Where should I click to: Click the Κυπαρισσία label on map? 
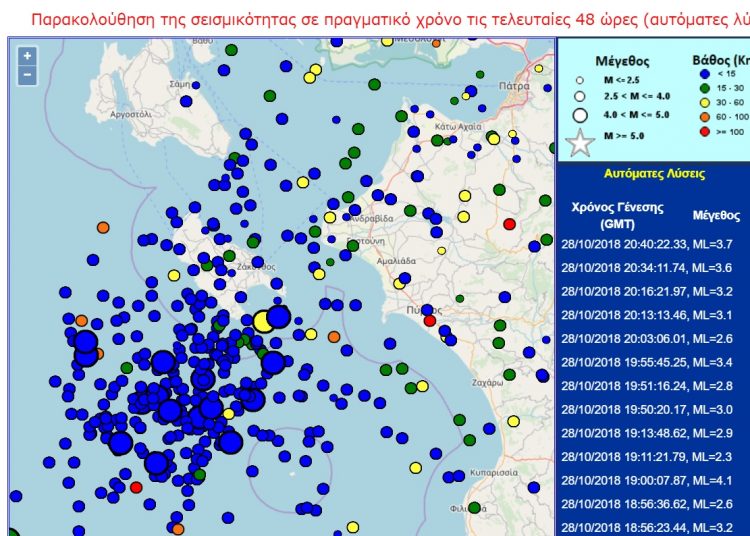[x=494, y=472]
